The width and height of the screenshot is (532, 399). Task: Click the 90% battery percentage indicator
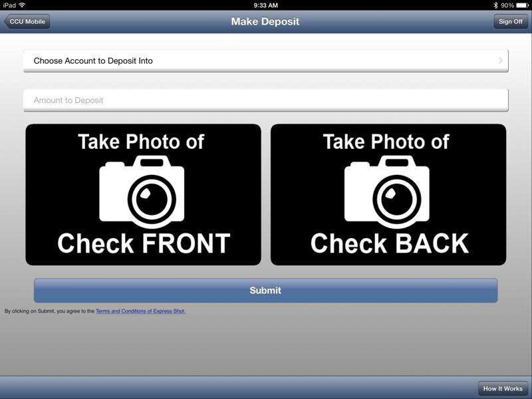(507, 5)
